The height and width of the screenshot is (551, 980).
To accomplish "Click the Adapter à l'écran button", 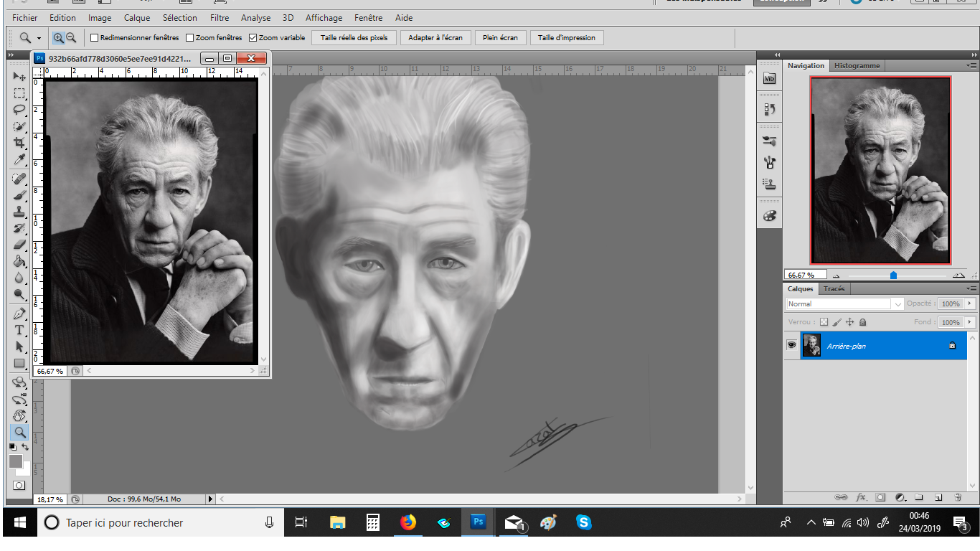I will tap(435, 38).
